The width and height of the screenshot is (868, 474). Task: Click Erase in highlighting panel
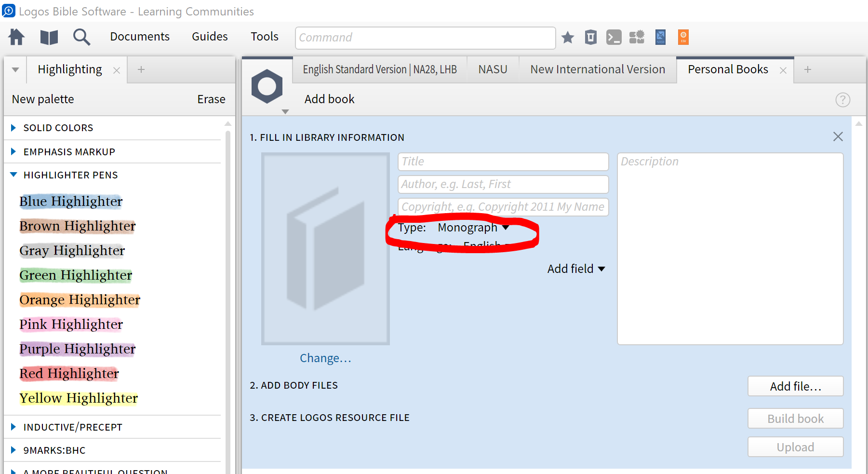click(211, 99)
